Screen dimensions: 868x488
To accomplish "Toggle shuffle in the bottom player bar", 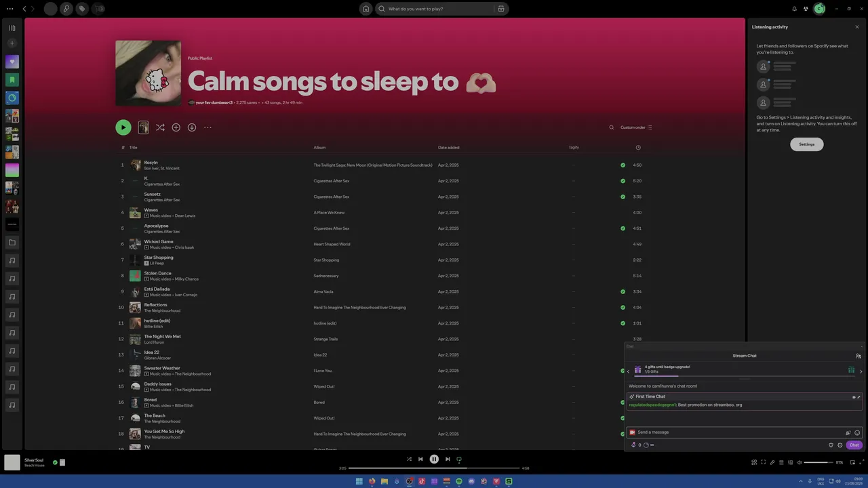I will pyautogui.click(x=409, y=459).
